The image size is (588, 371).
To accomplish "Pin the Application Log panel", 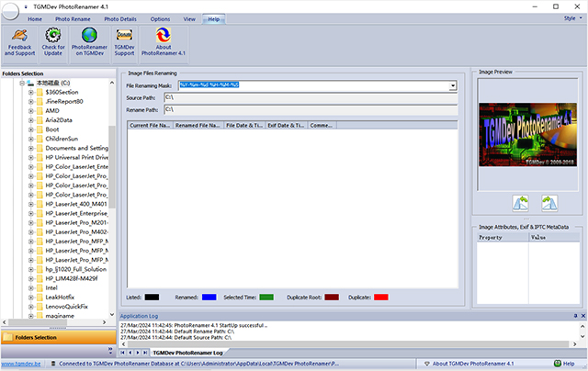I will 576,316.
